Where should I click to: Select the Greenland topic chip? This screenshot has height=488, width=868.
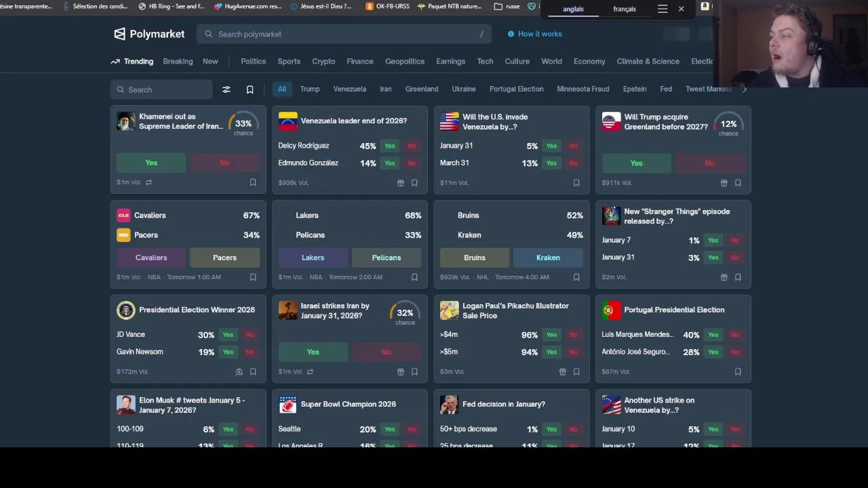pyautogui.click(x=422, y=89)
